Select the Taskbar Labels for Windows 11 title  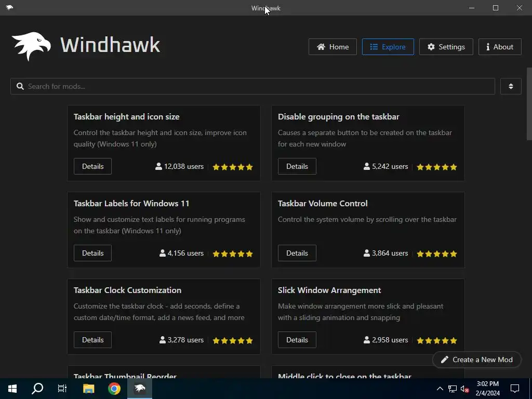(131, 204)
